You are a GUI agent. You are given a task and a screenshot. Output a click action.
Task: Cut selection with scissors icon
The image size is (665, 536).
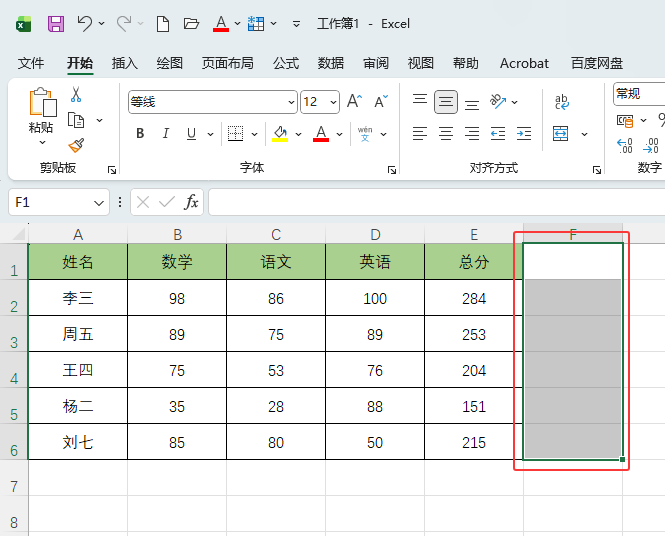pyautogui.click(x=76, y=95)
